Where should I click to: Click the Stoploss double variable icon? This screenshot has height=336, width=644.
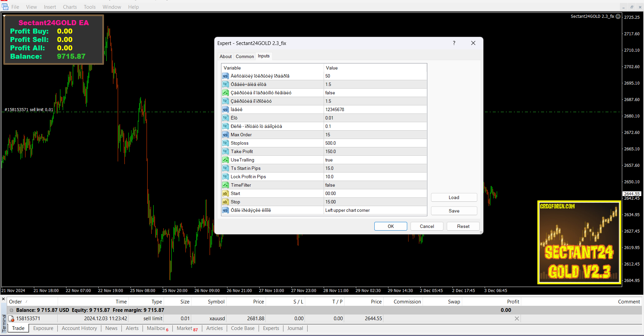pos(225,143)
